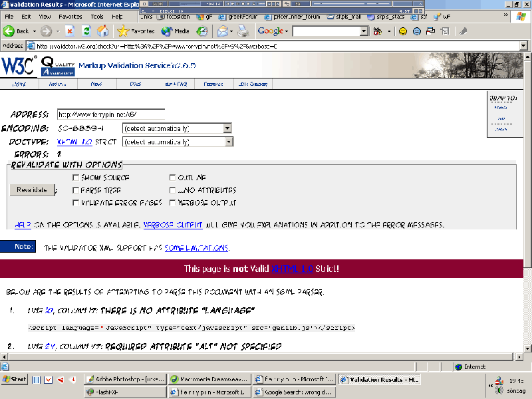Open History icon in toolbar
Viewport: 532px width, 399px height.
click(x=202, y=31)
